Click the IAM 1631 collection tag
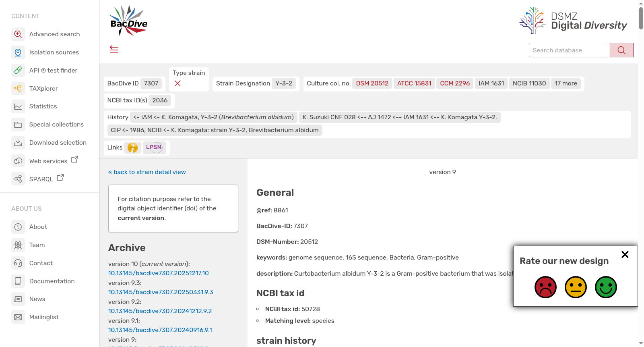644x347 pixels. click(x=491, y=83)
